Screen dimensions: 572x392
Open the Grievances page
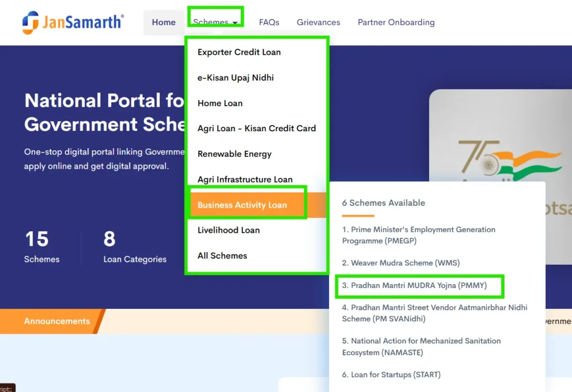pyautogui.click(x=318, y=22)
